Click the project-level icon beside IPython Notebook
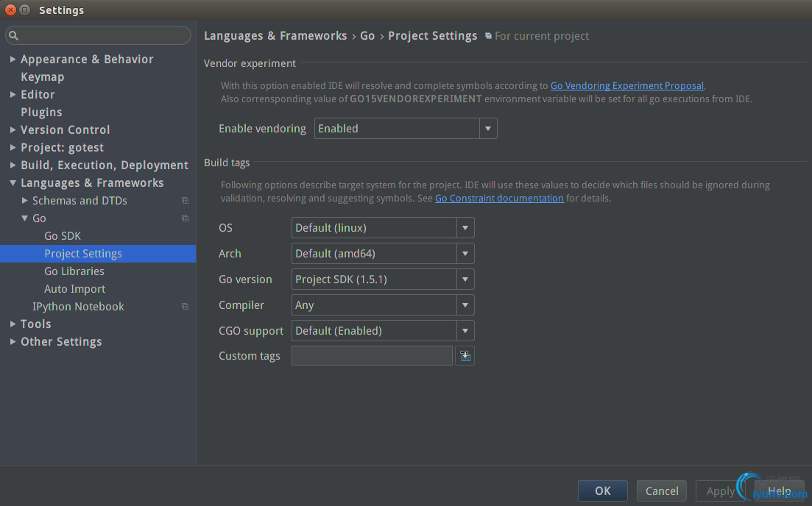Image resolution: width=812 pixels, height=506 pixels. coord(185,307)
